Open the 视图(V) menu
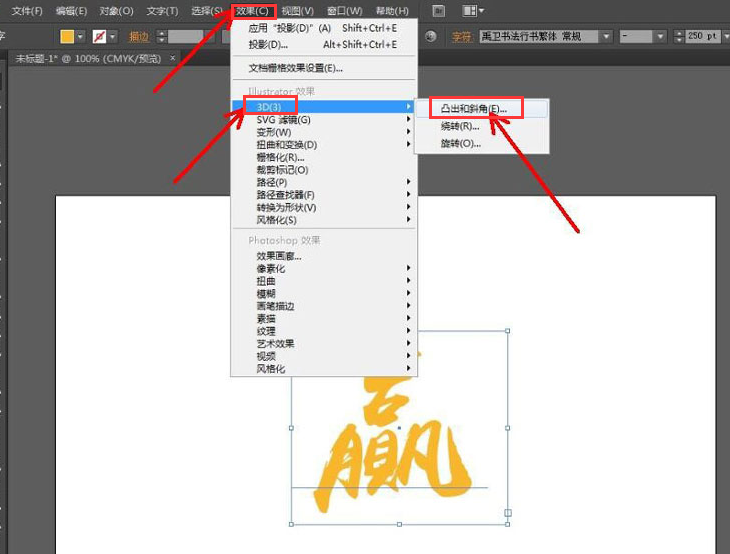 tap(297, 11)
